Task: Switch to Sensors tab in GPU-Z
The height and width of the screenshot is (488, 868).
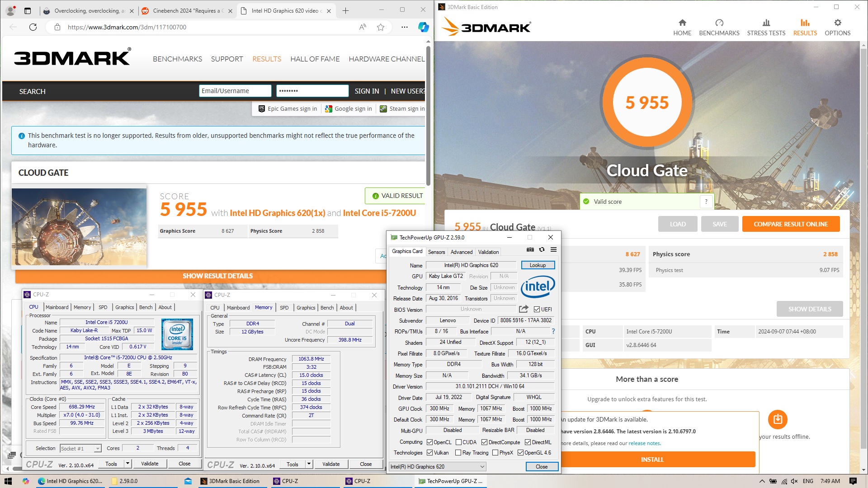Action: 436,252
